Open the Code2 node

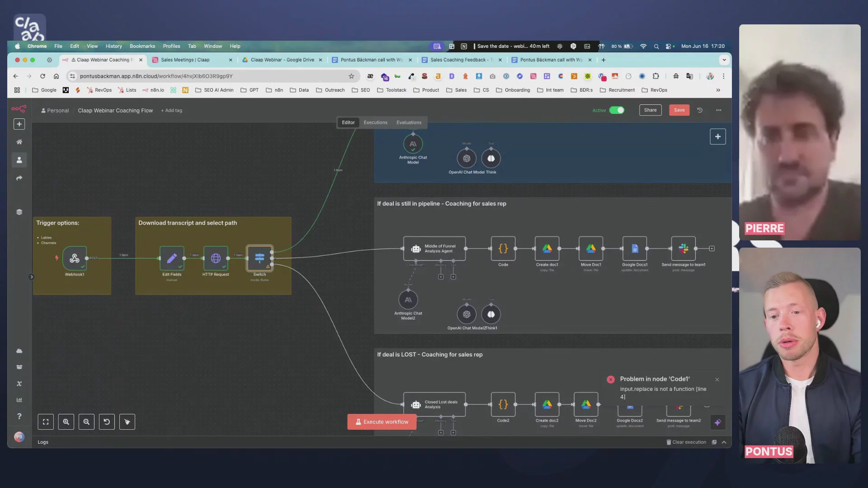(x=503, y=404)
